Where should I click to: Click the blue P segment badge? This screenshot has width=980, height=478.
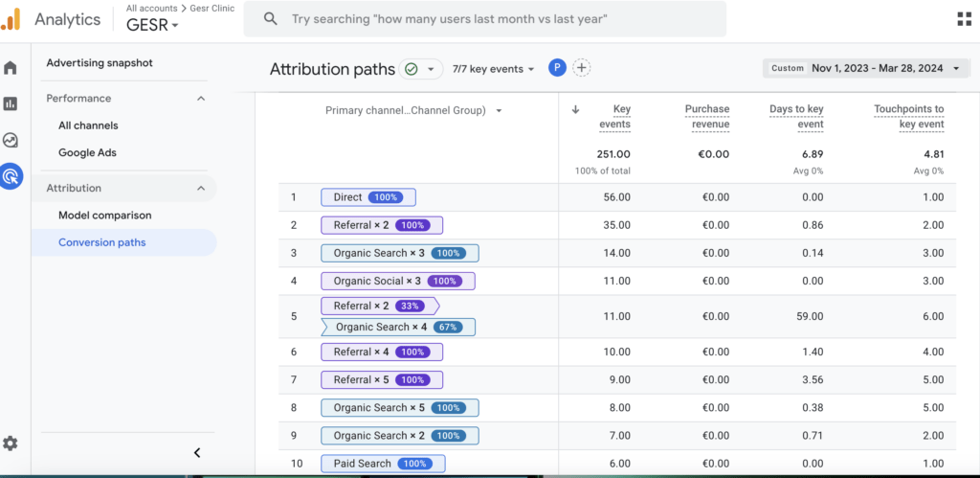coord(558,68)
